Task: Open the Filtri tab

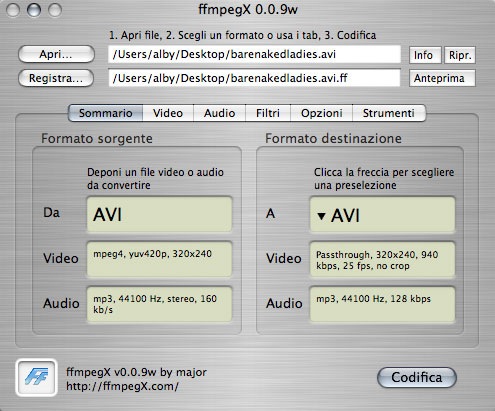Action: (268, 113)
